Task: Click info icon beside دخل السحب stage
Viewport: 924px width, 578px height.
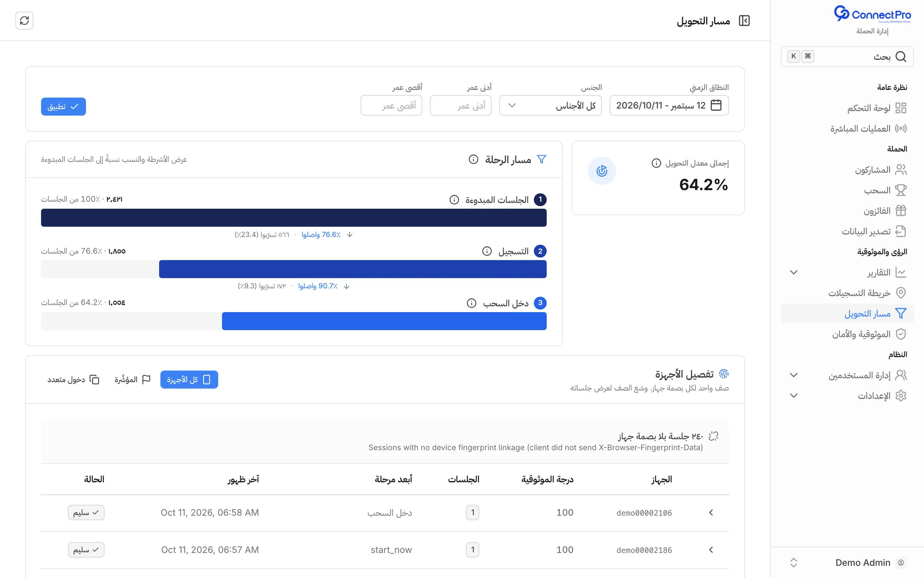Action: click(472, 303)
